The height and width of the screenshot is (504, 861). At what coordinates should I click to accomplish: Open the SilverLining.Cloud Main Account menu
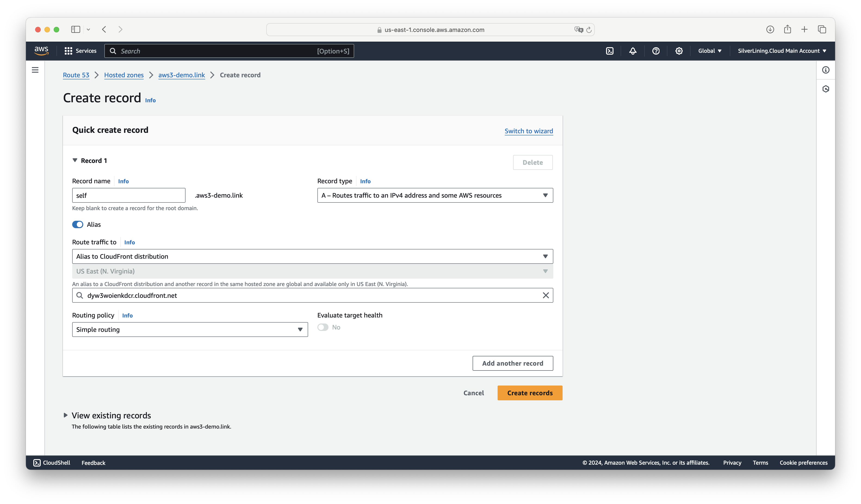pos(782,51)
